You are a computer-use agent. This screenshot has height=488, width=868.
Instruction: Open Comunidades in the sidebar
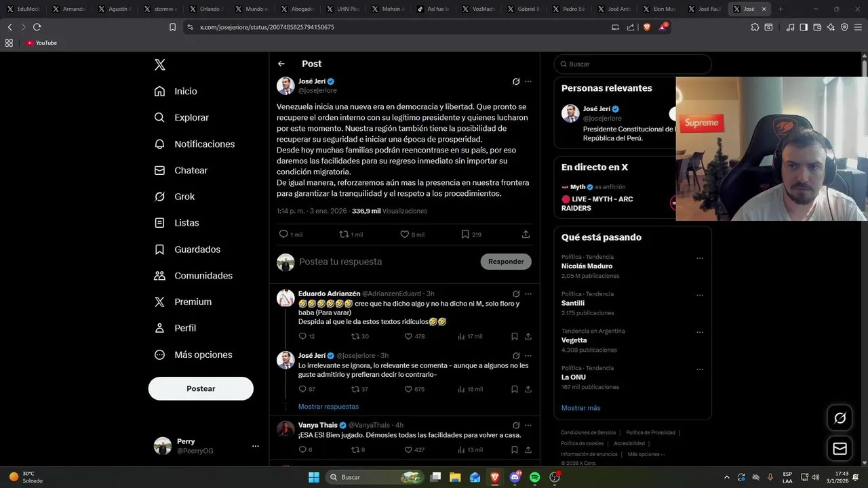(193, 275)
